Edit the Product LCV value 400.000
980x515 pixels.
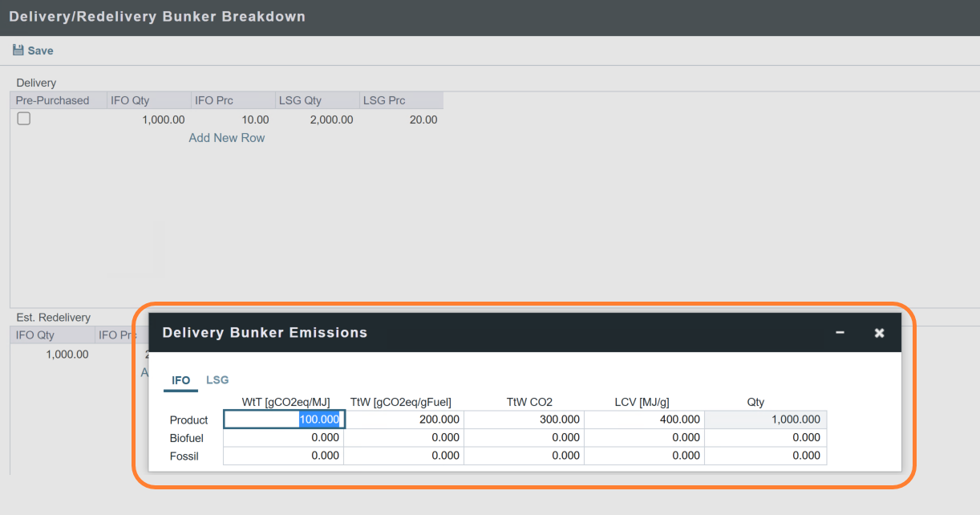[x=644, y=420]
